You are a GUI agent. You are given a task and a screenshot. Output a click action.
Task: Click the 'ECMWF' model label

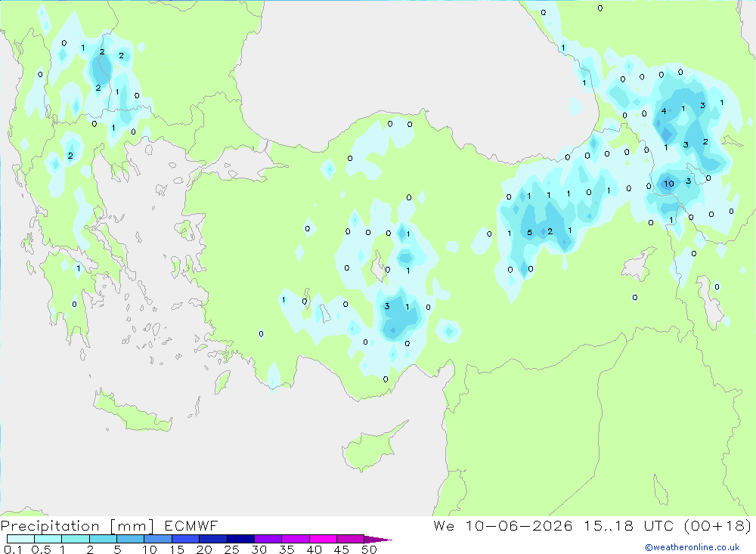click(191, 525)
